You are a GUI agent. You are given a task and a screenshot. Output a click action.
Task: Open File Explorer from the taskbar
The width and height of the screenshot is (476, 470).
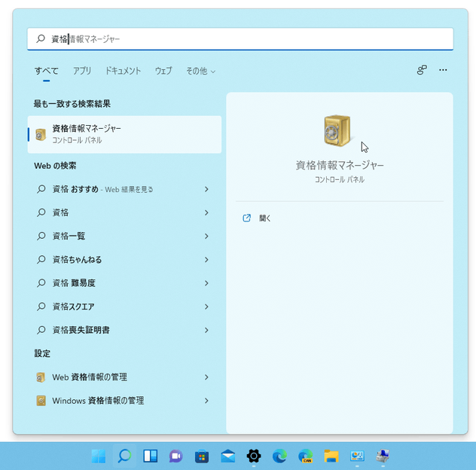coord(331,456)
